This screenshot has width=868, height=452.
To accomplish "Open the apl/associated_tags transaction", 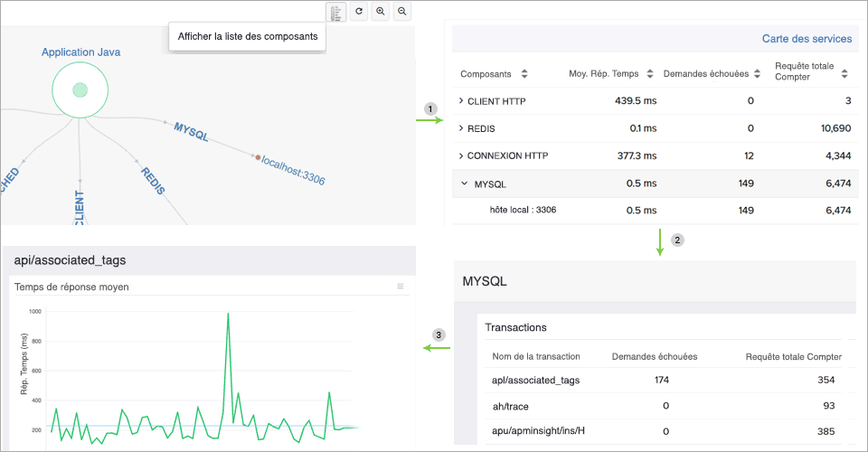I will coord(524,380).
